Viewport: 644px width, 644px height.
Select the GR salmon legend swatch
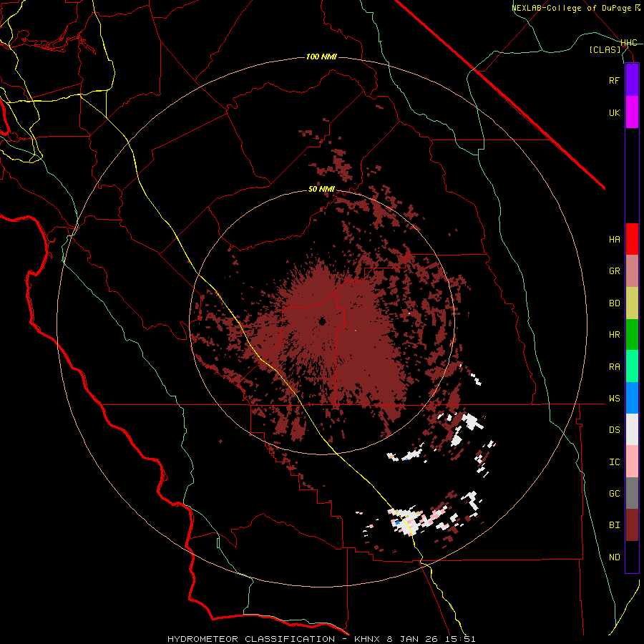(632, 270)
